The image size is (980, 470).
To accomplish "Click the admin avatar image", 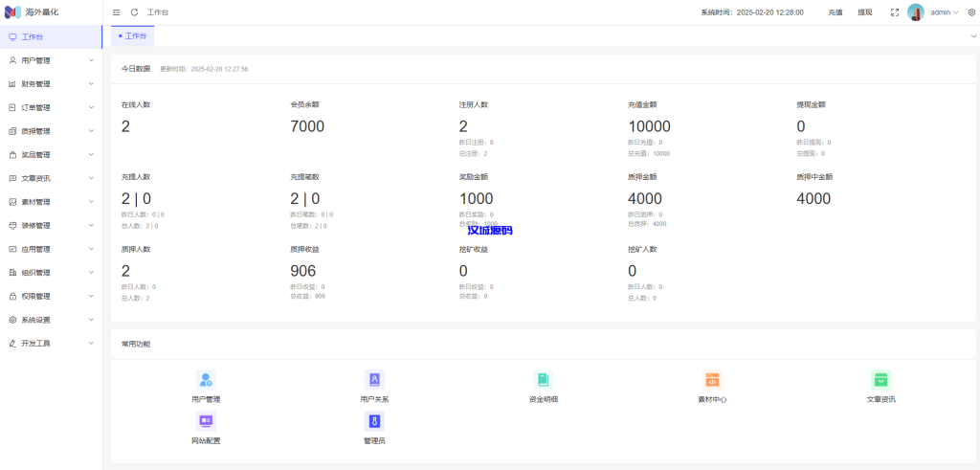I will 916,12.
